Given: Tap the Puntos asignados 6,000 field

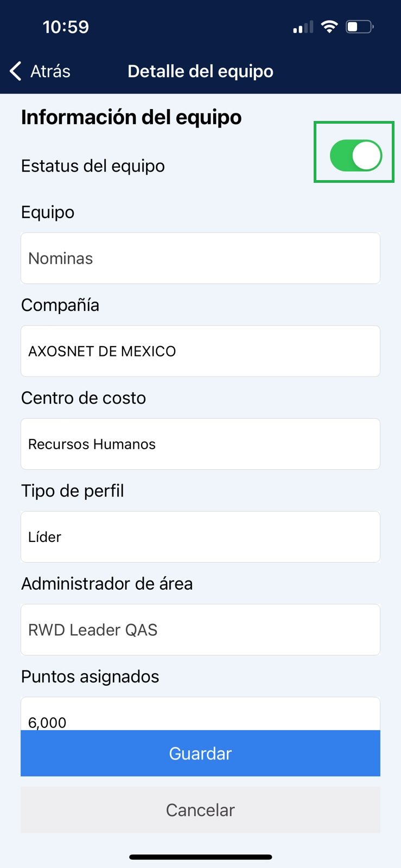Looking at the screenshot, I should 200,716.
